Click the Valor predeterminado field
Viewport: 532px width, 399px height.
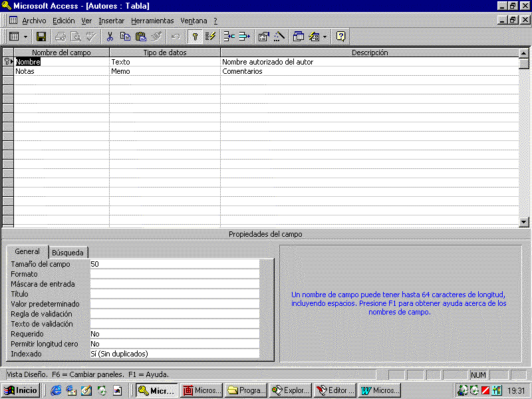175,304
